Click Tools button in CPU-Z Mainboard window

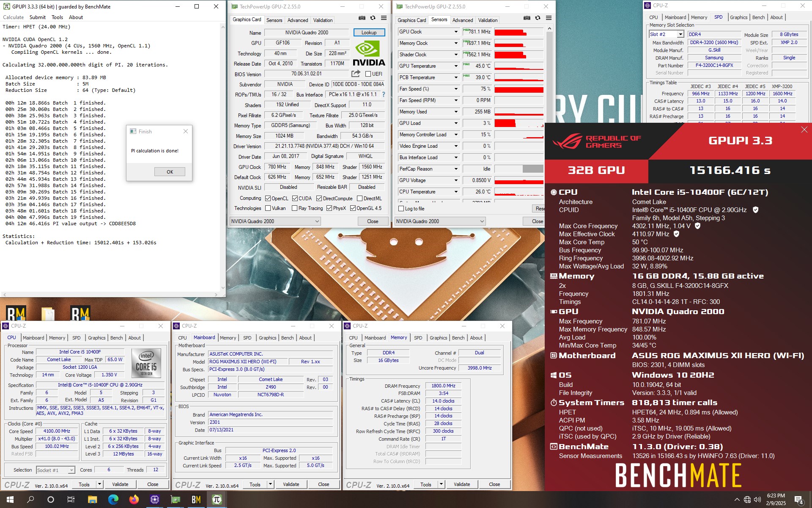click(x=255, y=485)
